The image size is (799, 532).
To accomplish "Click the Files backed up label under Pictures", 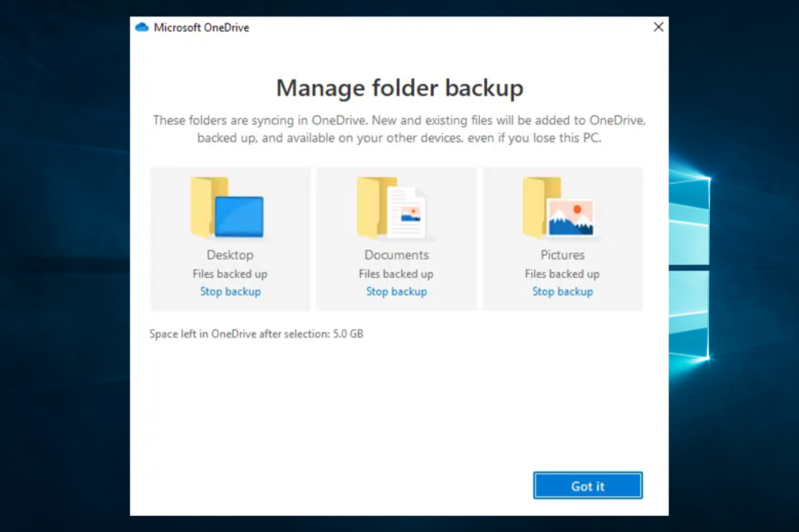I will pyautogui.click(x=563, y=273).
